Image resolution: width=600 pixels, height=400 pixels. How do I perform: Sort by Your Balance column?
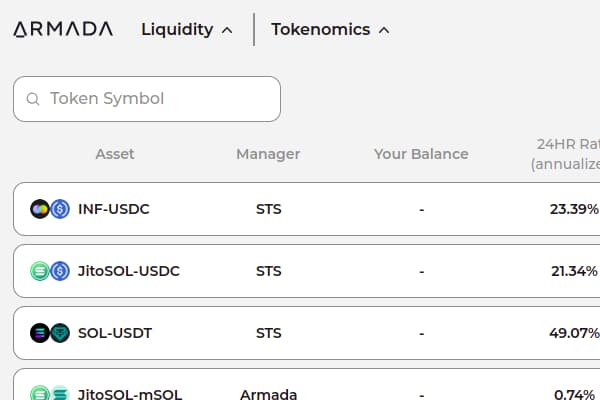click(x=421, y=154)
